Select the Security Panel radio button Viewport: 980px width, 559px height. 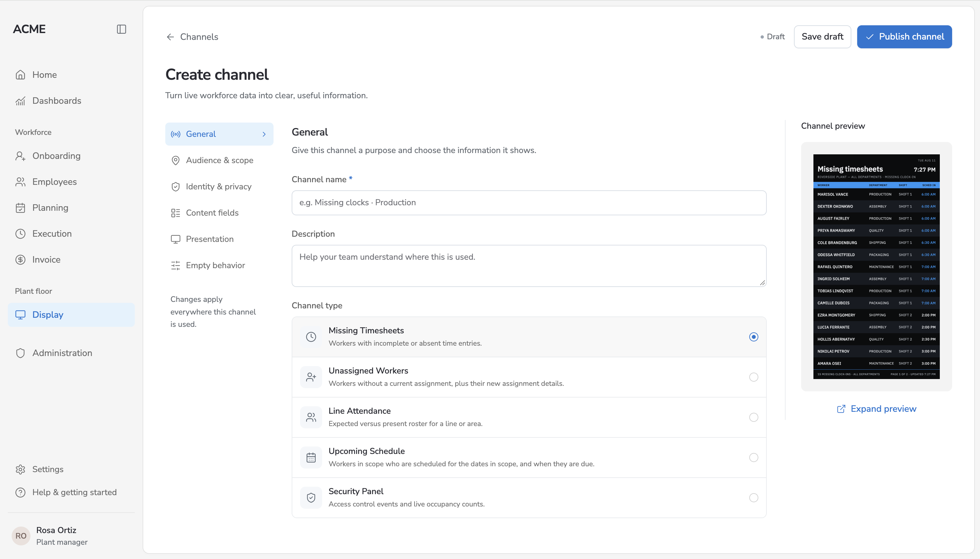click(753, 498)
